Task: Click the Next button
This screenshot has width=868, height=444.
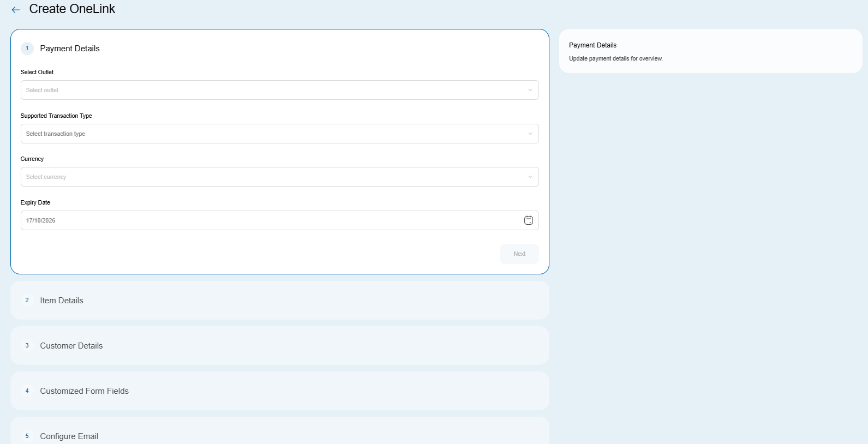Action: (519, 254)
